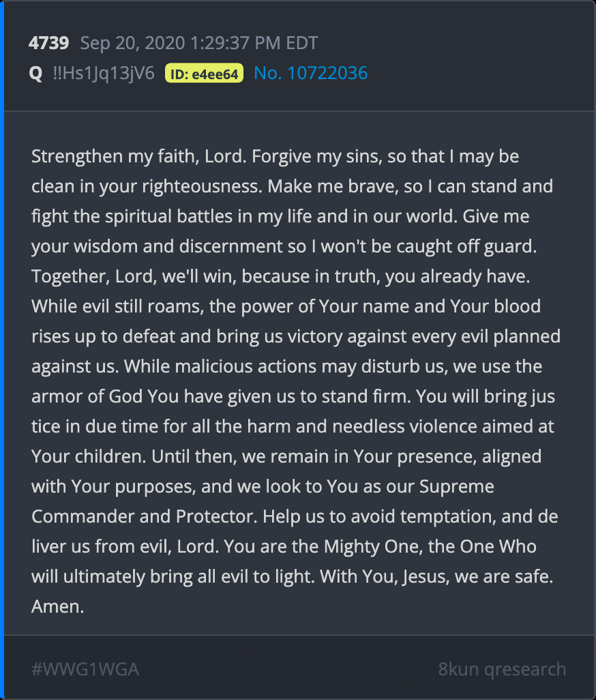
Task: Click the word "Amen." ending the post
Action: [x=57, y=607]
